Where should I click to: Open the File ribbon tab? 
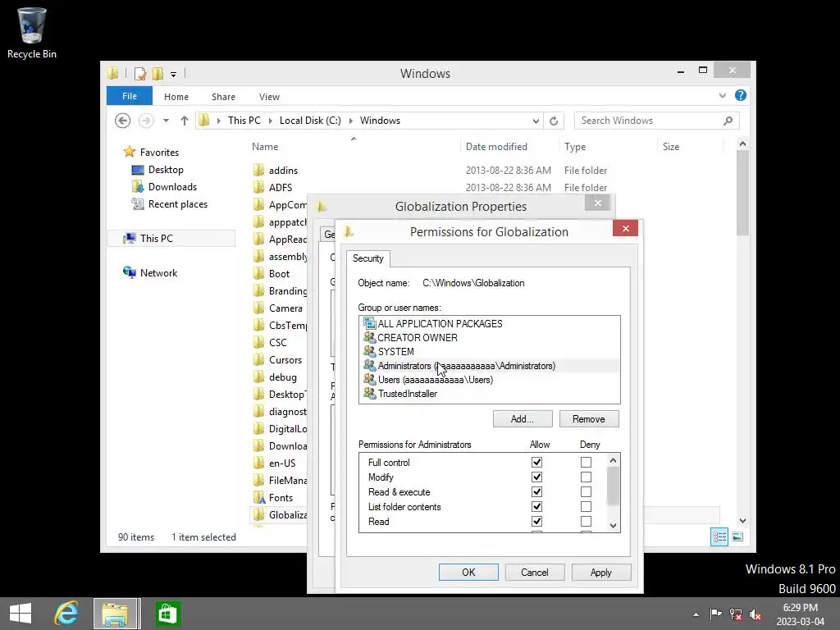(x=130, y=96)
